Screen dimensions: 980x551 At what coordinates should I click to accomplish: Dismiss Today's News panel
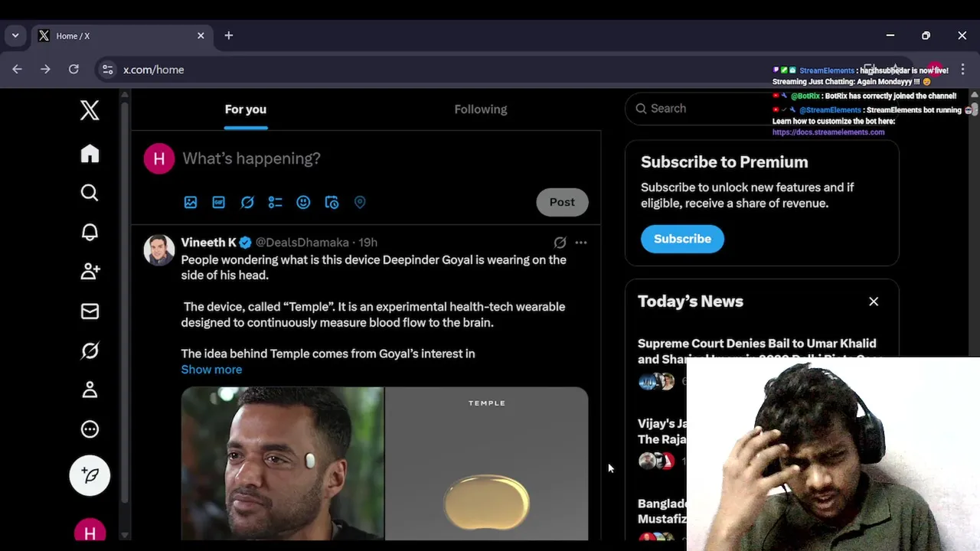[x=874, y=302]
